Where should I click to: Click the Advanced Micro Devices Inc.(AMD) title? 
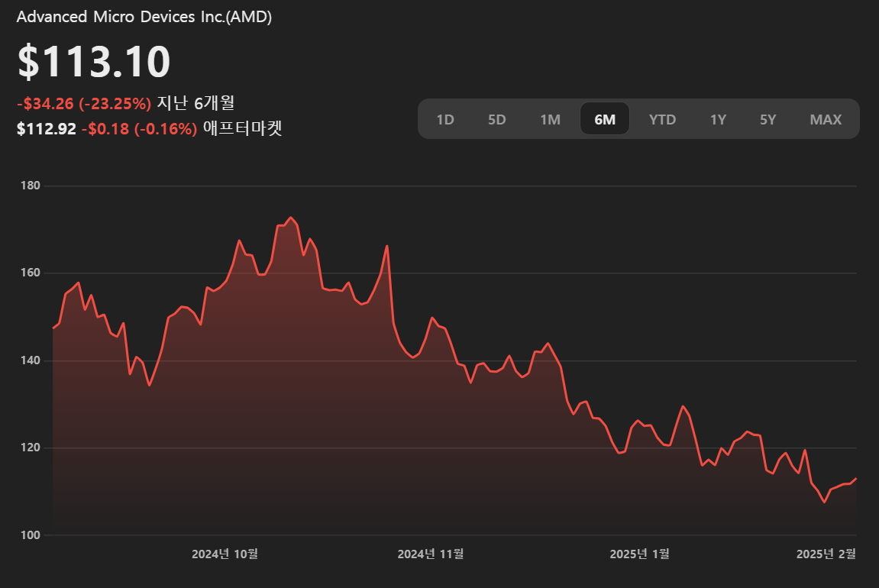144,17
